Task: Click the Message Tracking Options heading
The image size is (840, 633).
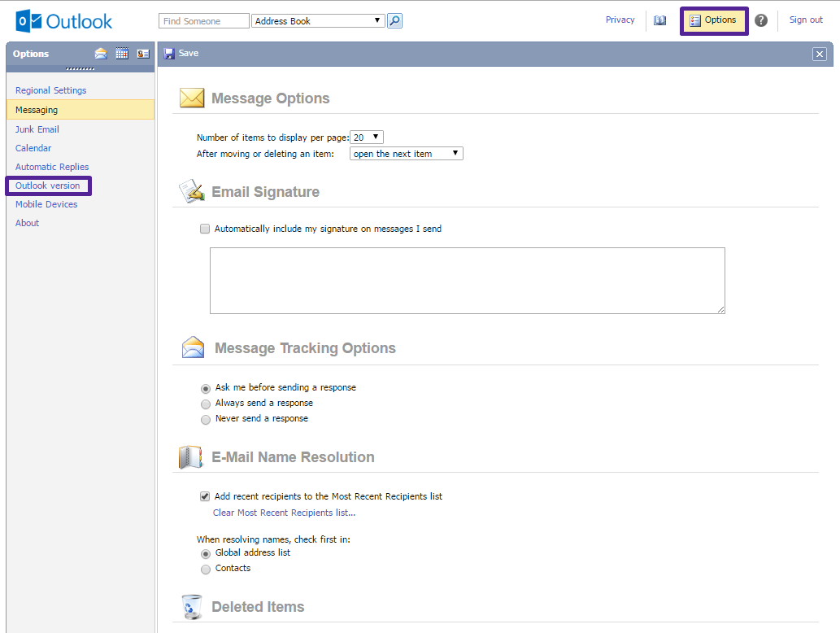Action: click(x=306, y=348)
